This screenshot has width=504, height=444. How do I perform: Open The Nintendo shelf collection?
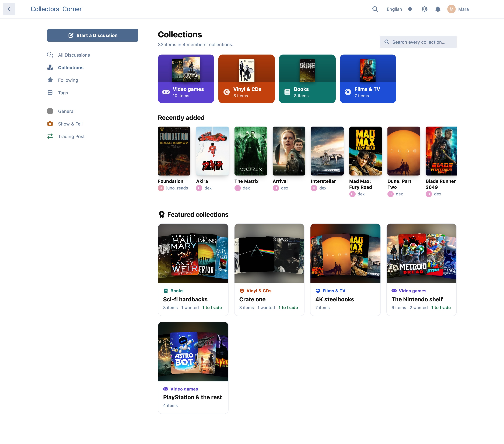point(421,270)
